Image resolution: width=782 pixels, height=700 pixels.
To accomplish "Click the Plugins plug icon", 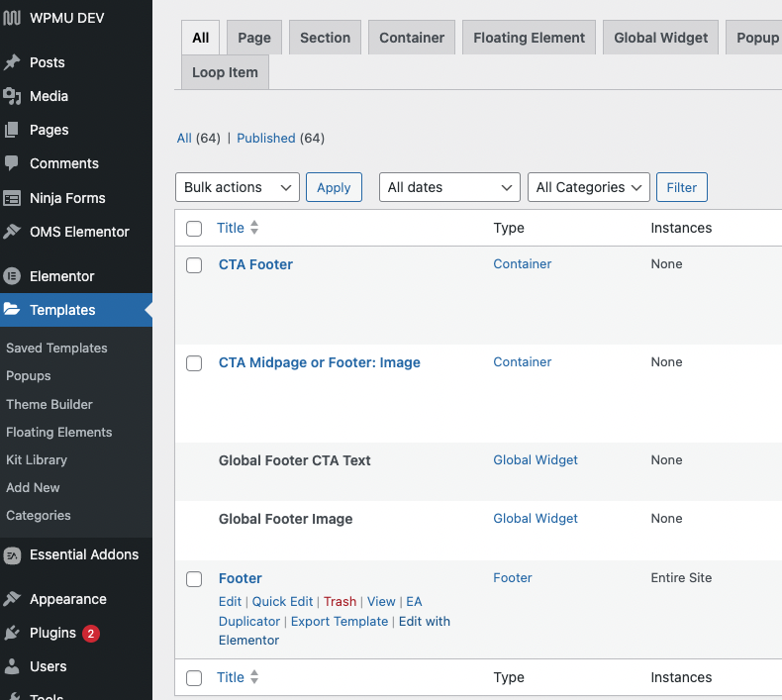I will point(12,633).
